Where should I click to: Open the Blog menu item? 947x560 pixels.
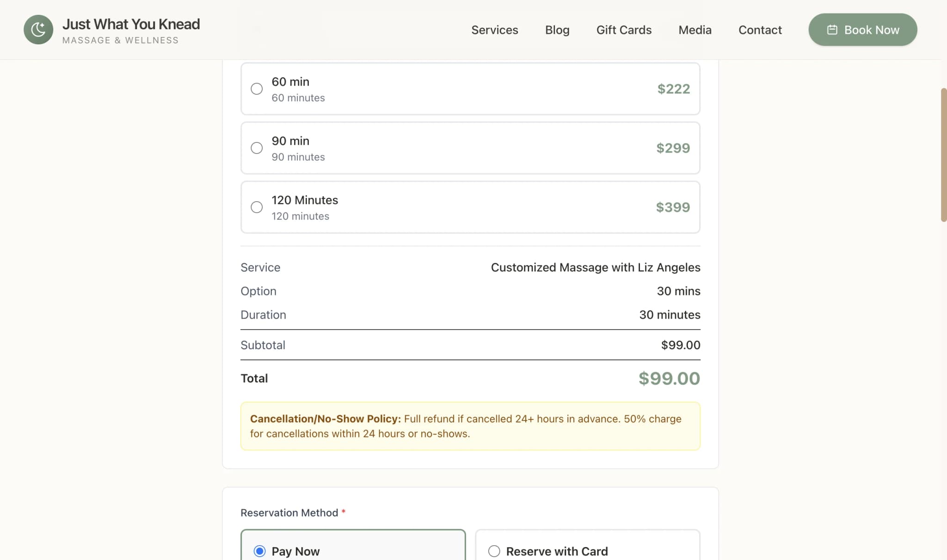tap(557, 30)
